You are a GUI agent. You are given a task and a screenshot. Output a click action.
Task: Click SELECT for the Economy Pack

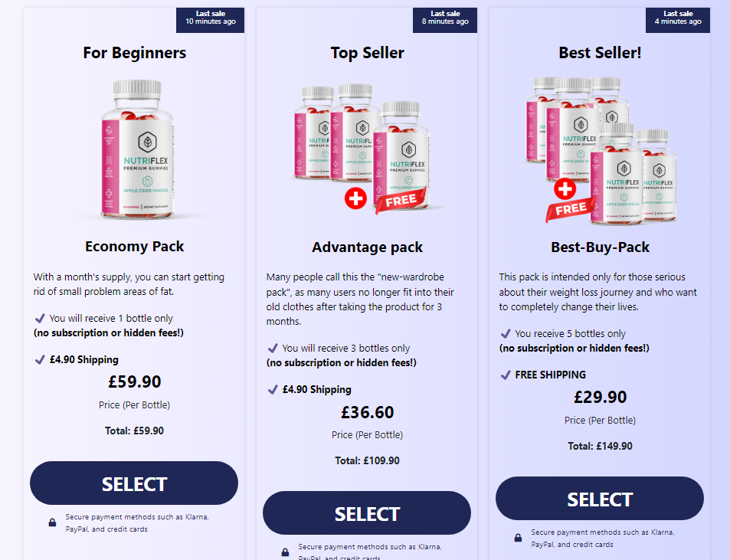(134, 483)
